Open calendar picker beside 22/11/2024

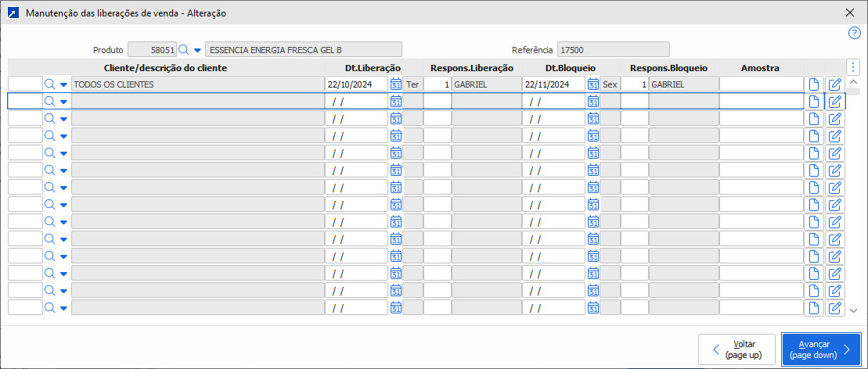[x=592, y=84]
